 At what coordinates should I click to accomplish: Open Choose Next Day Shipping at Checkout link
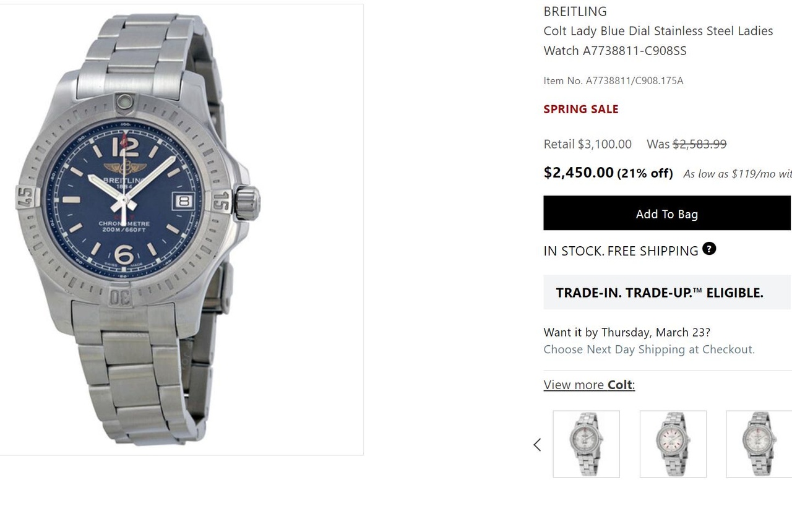click(x=649, y=350)
